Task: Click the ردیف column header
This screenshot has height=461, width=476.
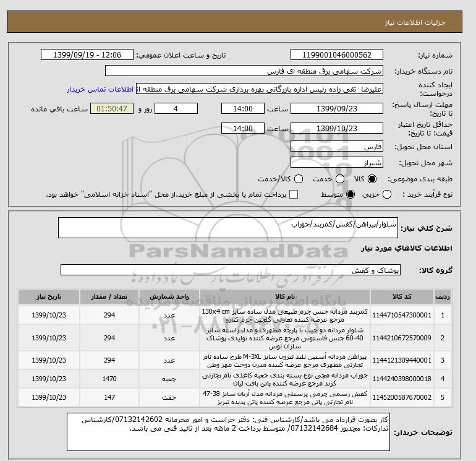Action: pos(442,296)
